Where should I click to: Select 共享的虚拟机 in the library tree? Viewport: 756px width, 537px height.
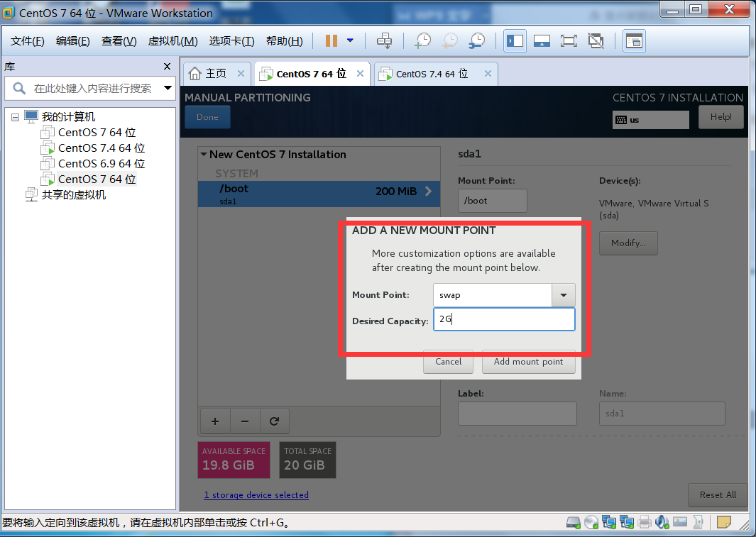click(x=73, y=195)
